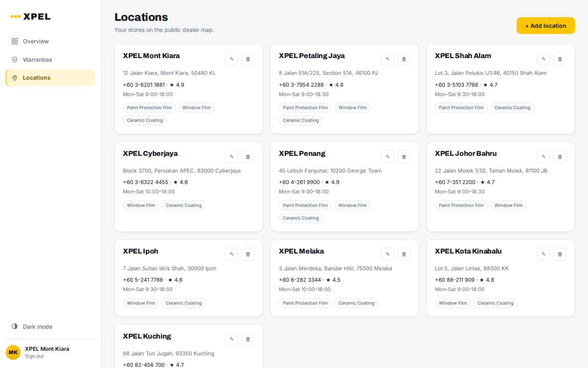Screen dimensions: 588x368
Task: Edit the XPEL Shah Alam location
Action: tap(543, 59)
